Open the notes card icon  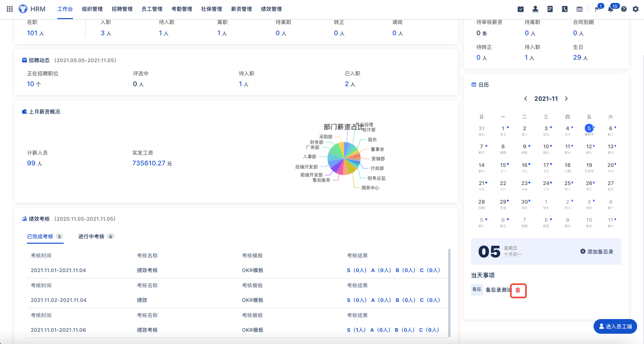pos(550,9)
